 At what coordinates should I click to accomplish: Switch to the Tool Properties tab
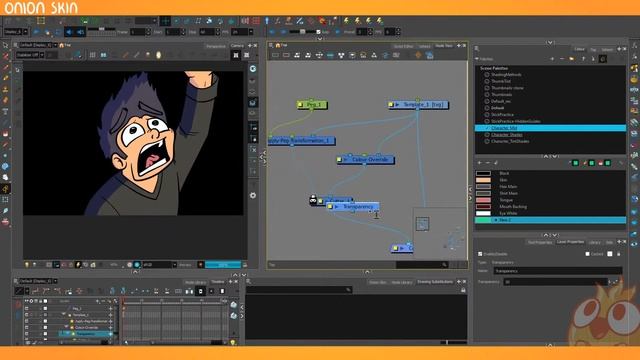coord(540,242)
